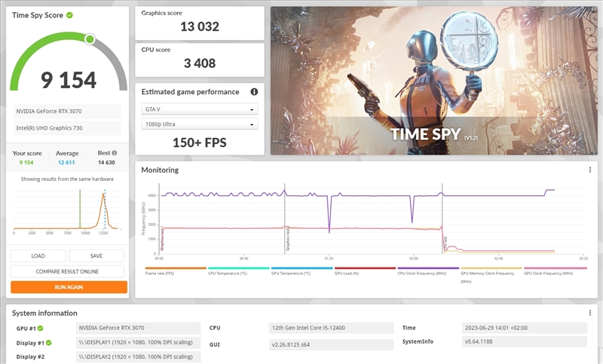Viewport: 603px width, 364px height.
Task: Click the Time Spy banner image
Action: (x=434, y=81)
